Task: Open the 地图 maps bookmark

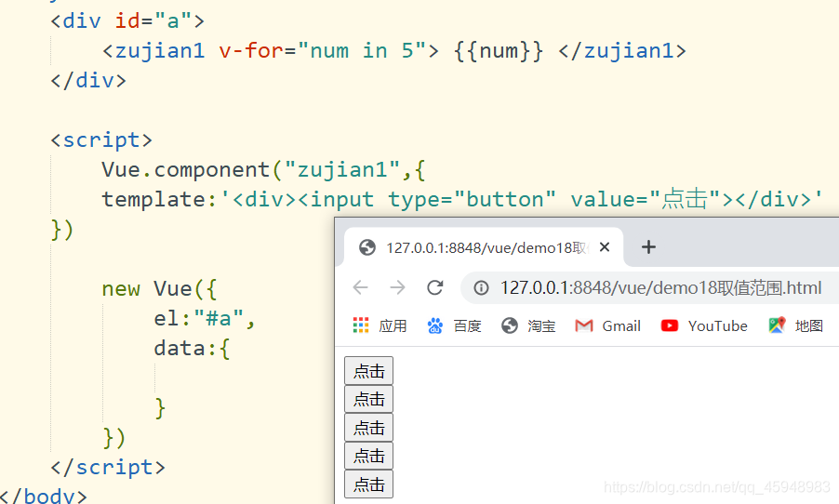Action: coord(795,325)
